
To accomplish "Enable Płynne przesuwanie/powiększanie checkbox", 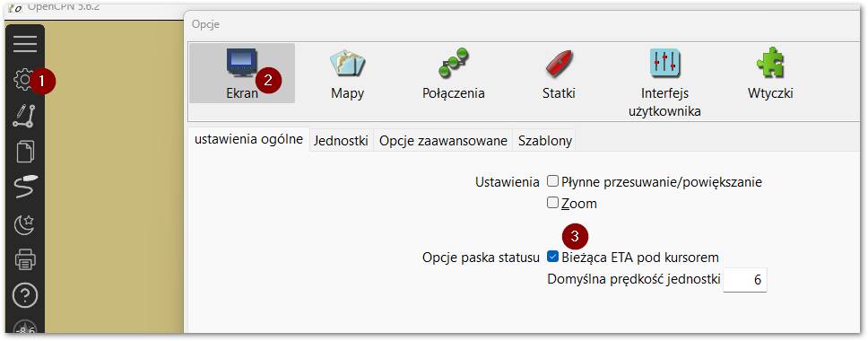I will tap(552, 181).
